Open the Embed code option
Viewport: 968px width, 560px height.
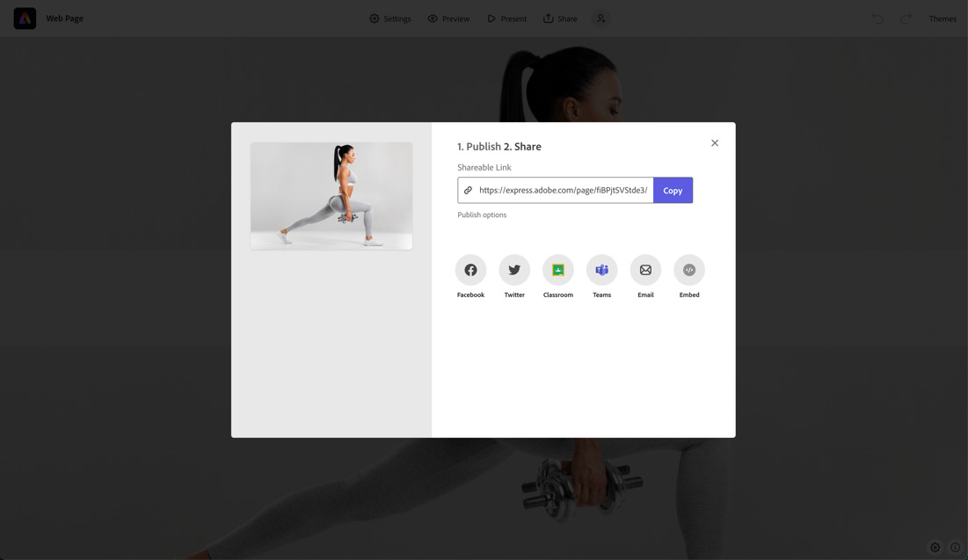point(689,270)
